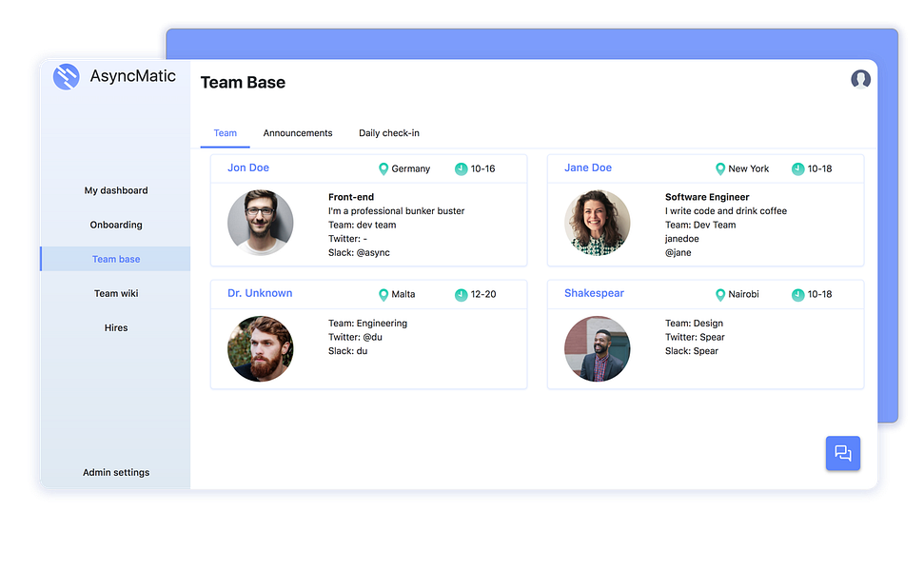Open Jon Doe's profile name link
Viewport: 924px width, 571px height.
coord(248,167)
